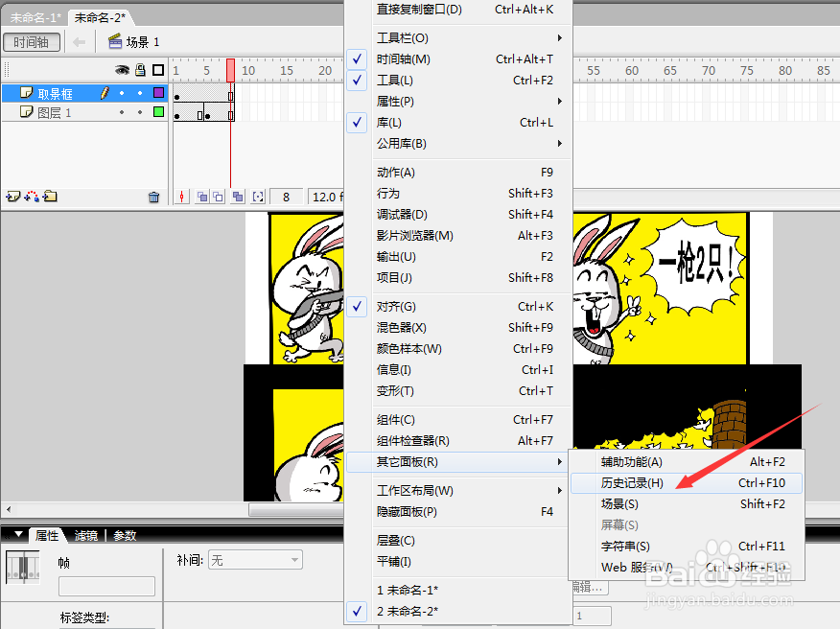Toggle the onion skin outlines icon
The height and width of the screenshot is (629, 840).
(x=218, y=198)
